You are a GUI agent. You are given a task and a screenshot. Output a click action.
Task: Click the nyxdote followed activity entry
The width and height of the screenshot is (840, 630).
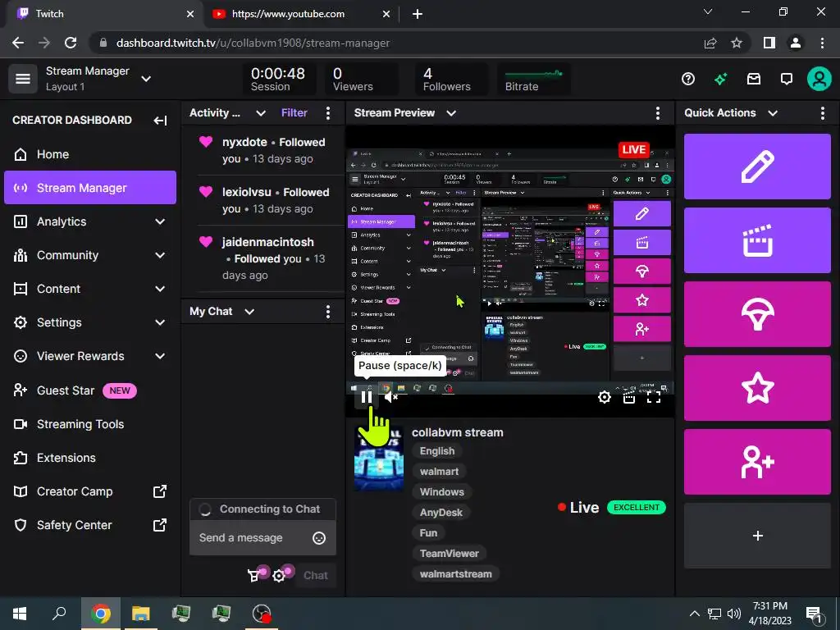click(x=262, y=151)
